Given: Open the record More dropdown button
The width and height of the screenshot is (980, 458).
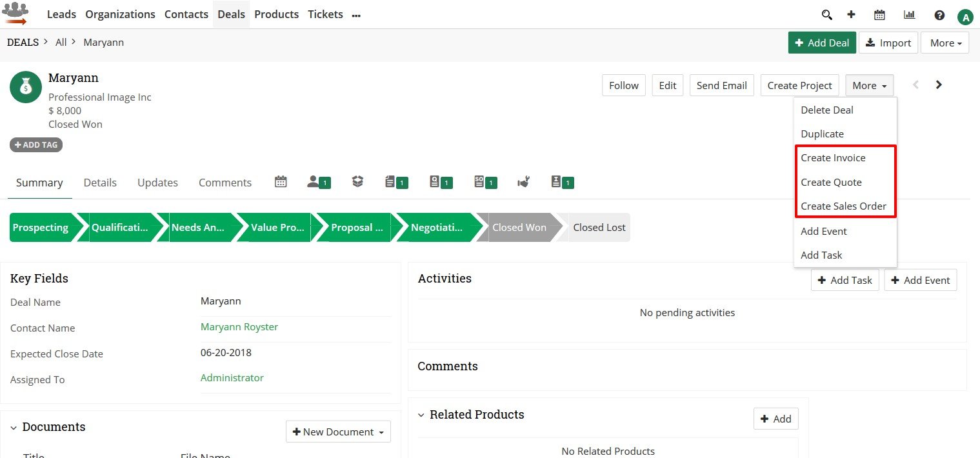Looking at the screenshot, I should tap(870, 85).
